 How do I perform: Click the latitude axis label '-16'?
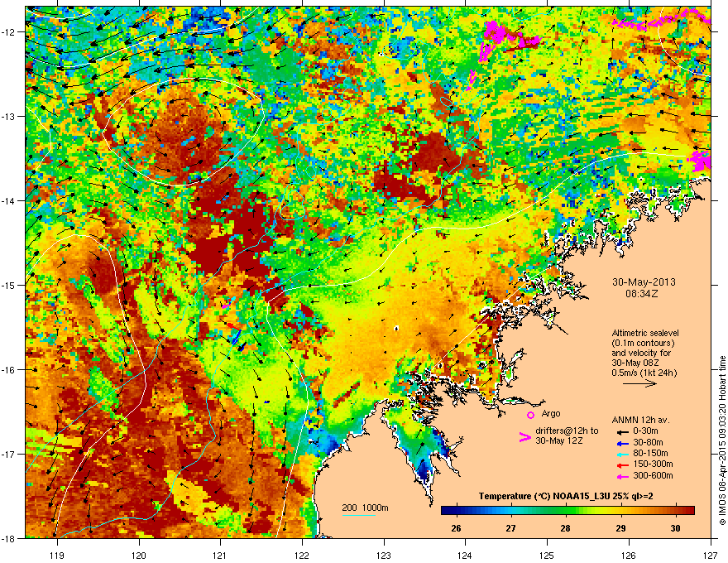coord(9,370)
